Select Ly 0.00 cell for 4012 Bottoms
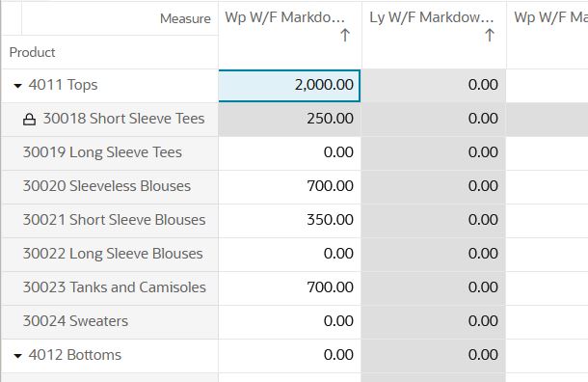 (x=434, y=356)
